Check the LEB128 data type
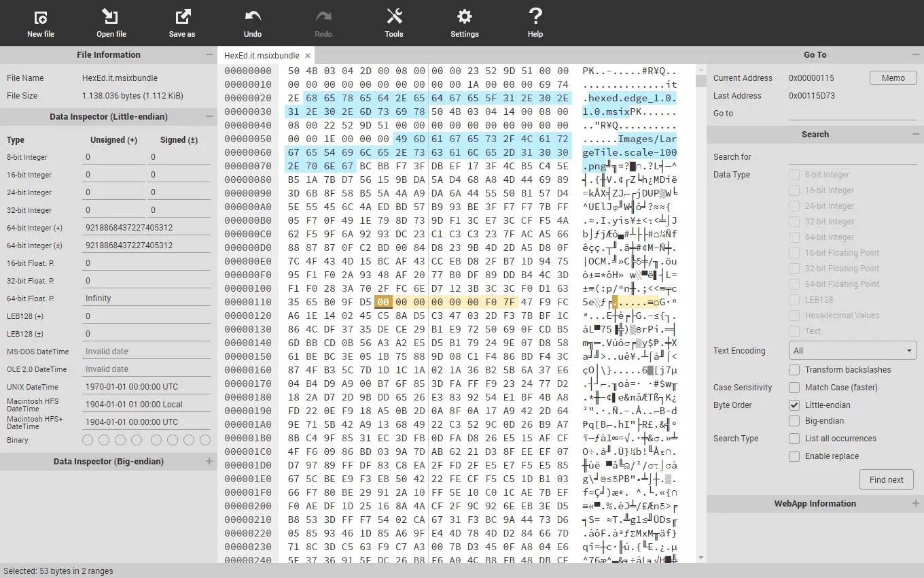The image size is (924, 578). coord(794,300)
